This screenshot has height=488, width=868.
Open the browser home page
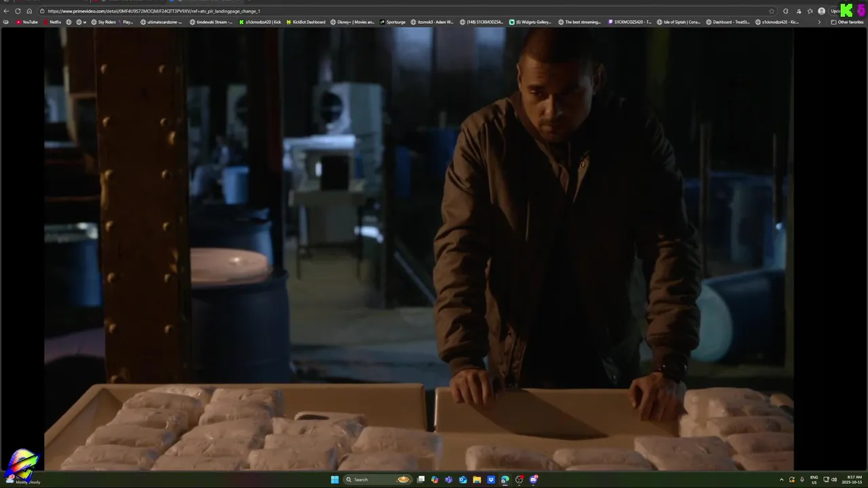[29, 11]
